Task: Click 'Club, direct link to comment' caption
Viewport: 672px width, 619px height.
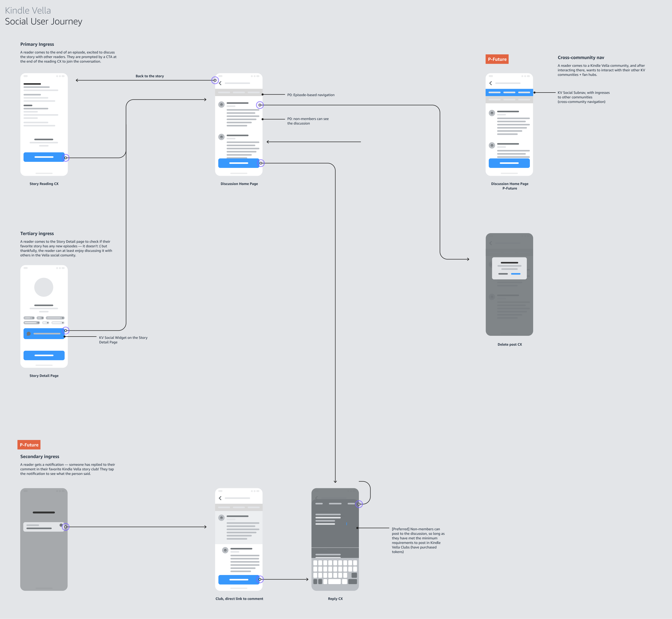Action: (240, 599)
